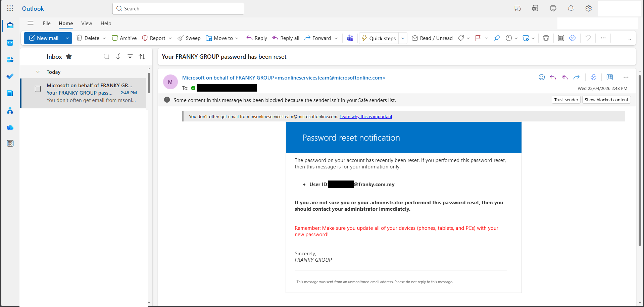Open the Apps grid icon in the message header
This screenshot has width=644, height=307.
point(610,77)
